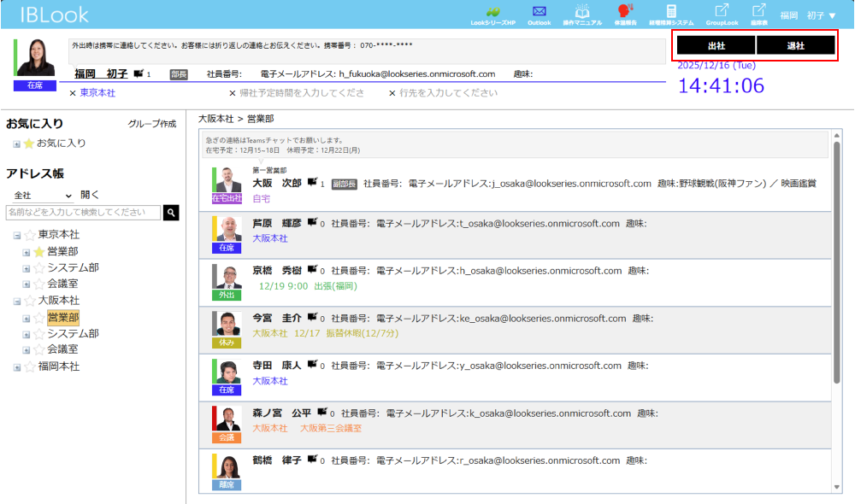
Task: Click the member list vertical scrollbar
Action: coord(836,256)
